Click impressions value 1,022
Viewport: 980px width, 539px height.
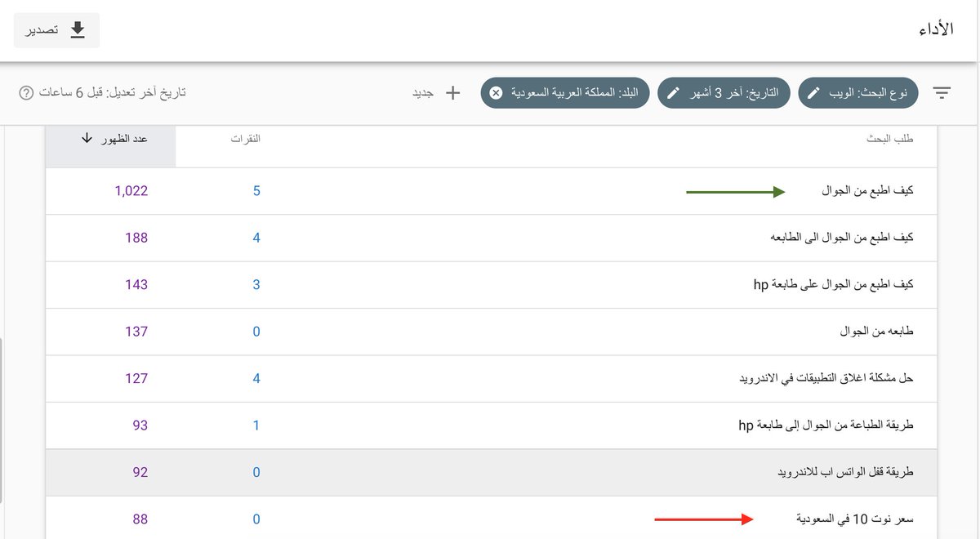click(x=131, y=191)
